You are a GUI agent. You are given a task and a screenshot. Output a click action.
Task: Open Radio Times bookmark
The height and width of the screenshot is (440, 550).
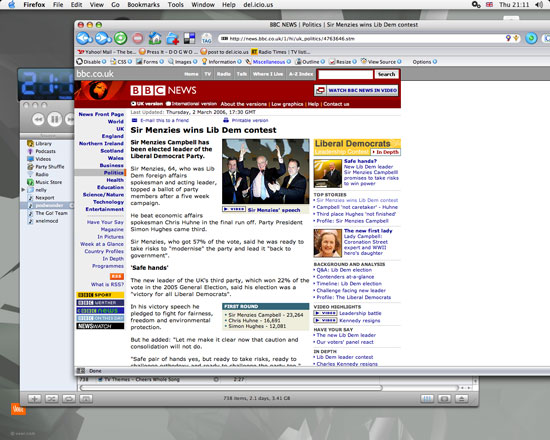pos(280,52)
